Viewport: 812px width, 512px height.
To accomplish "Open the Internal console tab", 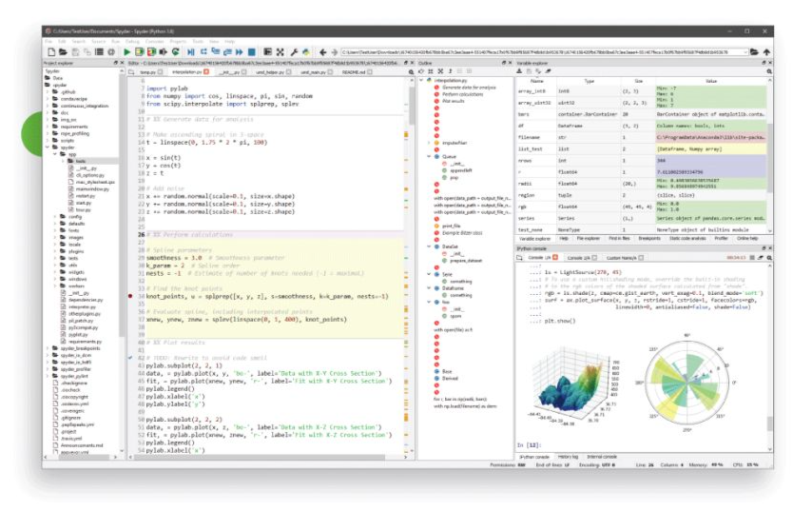I will 601,457.
